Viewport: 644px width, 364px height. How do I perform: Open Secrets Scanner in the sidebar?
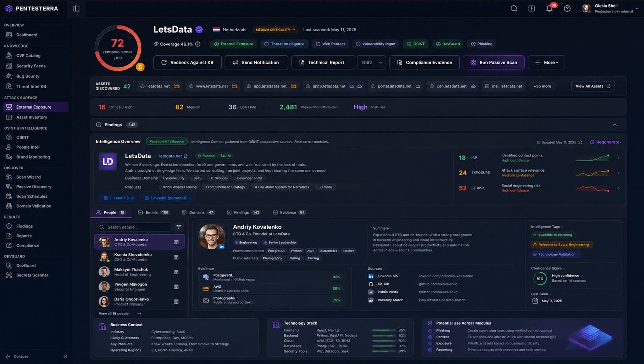(32, 275)
